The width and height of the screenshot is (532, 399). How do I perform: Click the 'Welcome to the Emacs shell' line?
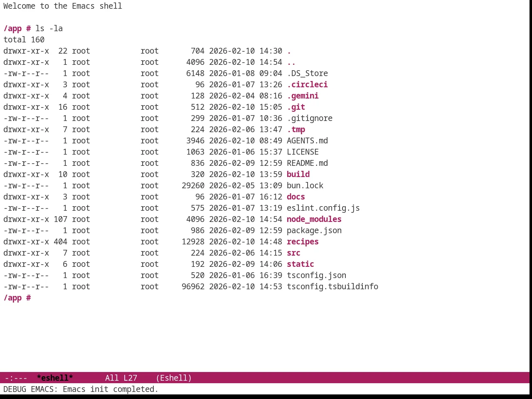63,6
